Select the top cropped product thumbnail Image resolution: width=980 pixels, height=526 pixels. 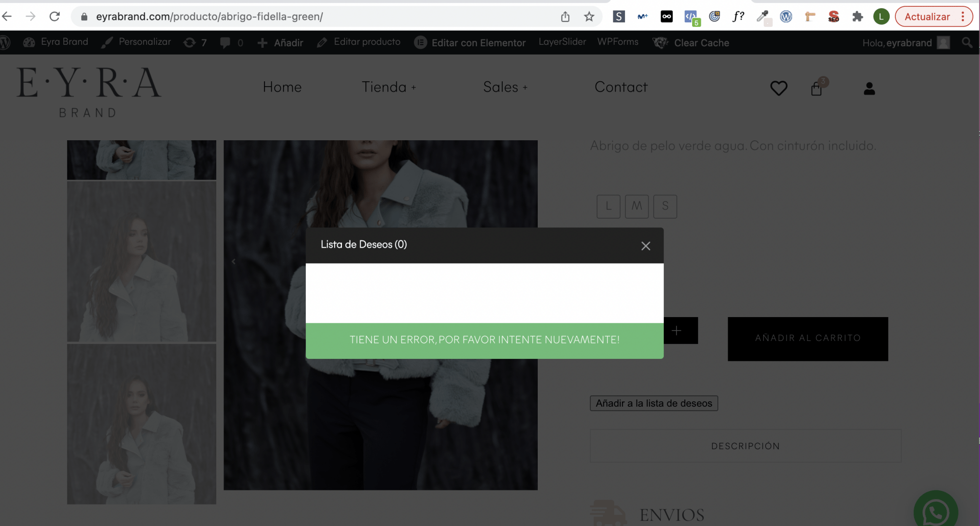pyautogui.click(x=141, y=160)
